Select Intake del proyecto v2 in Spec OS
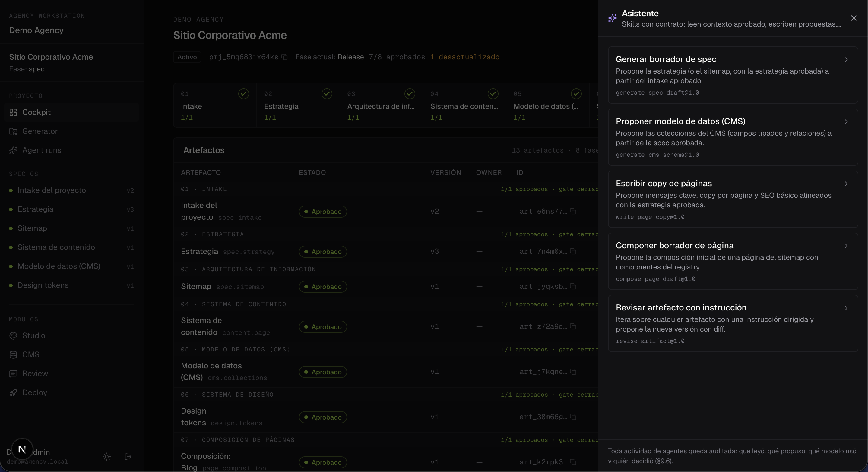 72,190
